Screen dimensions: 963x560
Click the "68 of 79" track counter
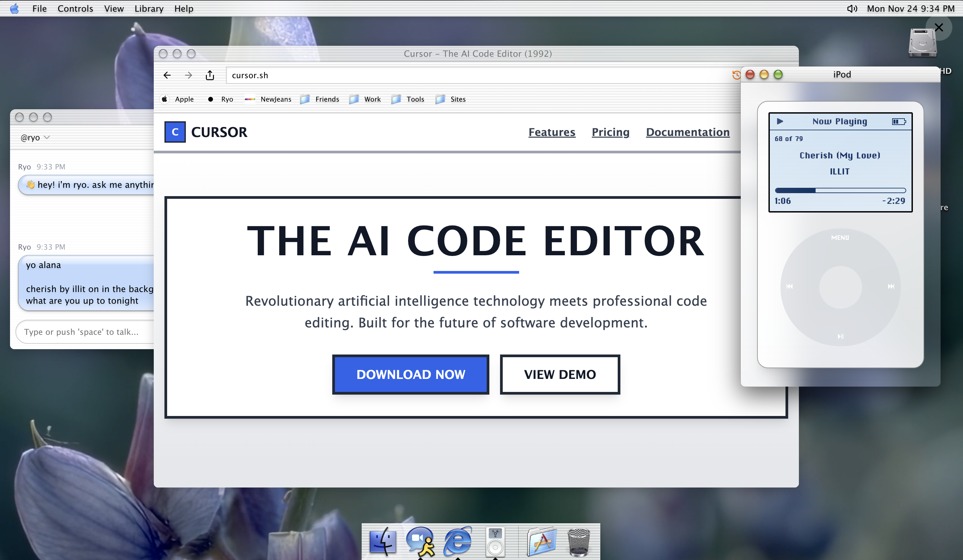coord(789,139)
